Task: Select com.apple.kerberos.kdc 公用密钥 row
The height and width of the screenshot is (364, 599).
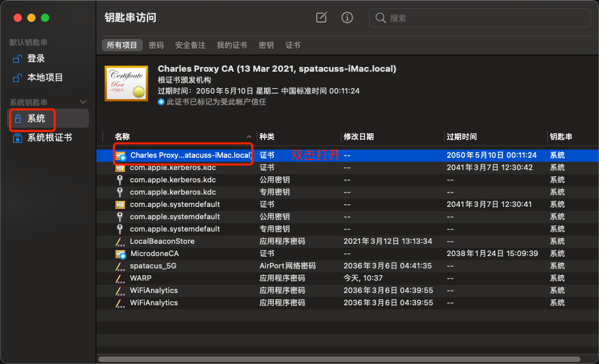Action: 347,180
